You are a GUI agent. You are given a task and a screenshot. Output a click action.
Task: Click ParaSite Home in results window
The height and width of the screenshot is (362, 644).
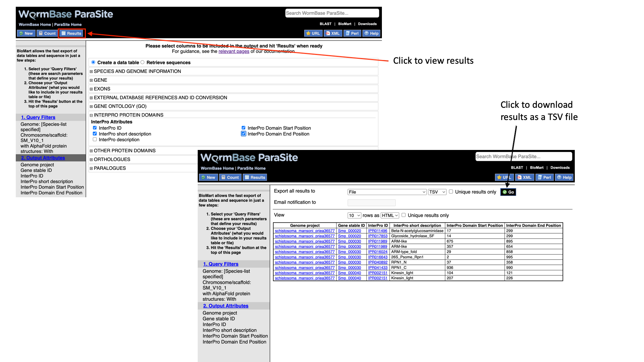click(x=251, y=168)
